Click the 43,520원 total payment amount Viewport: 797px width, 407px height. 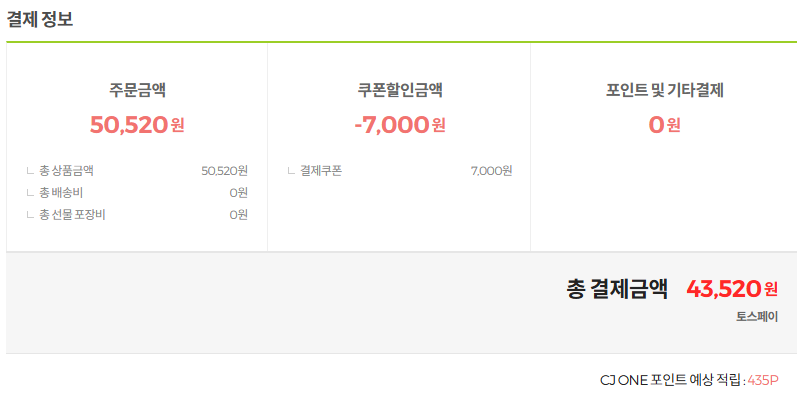[732, 289]
